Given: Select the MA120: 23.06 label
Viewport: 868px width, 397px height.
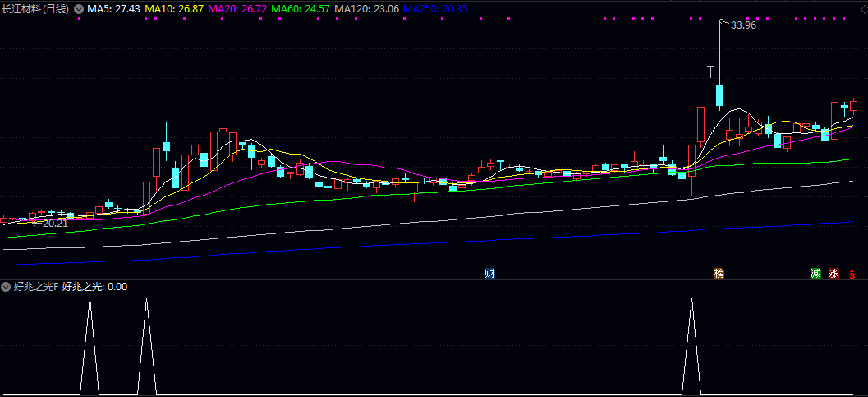Looking at the screenshot, I should tap(368, 9).
